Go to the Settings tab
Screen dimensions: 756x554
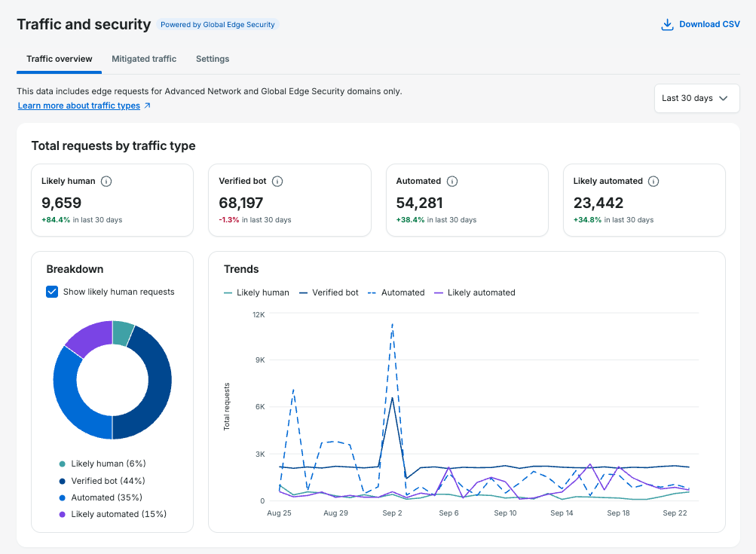(213, 59)
